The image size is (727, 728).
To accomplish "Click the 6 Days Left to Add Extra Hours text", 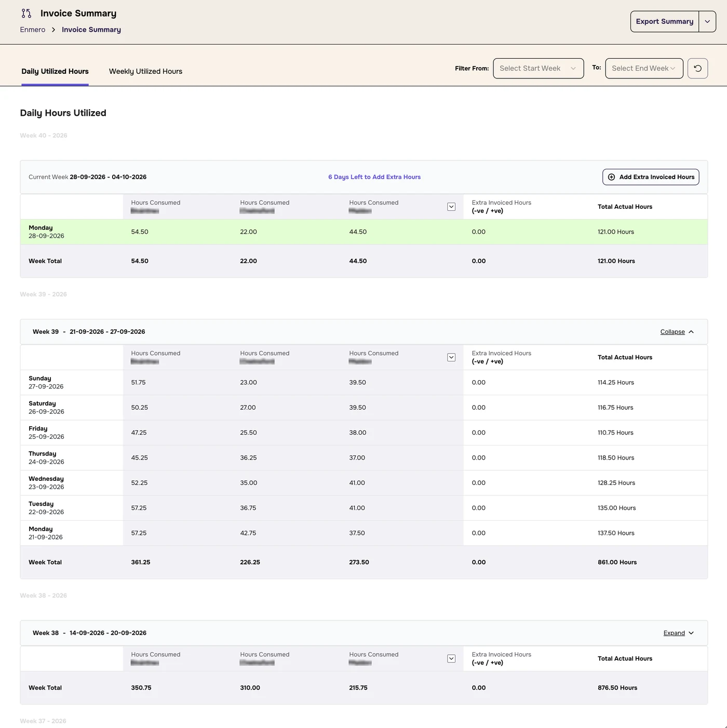I will tap(374, 177).
